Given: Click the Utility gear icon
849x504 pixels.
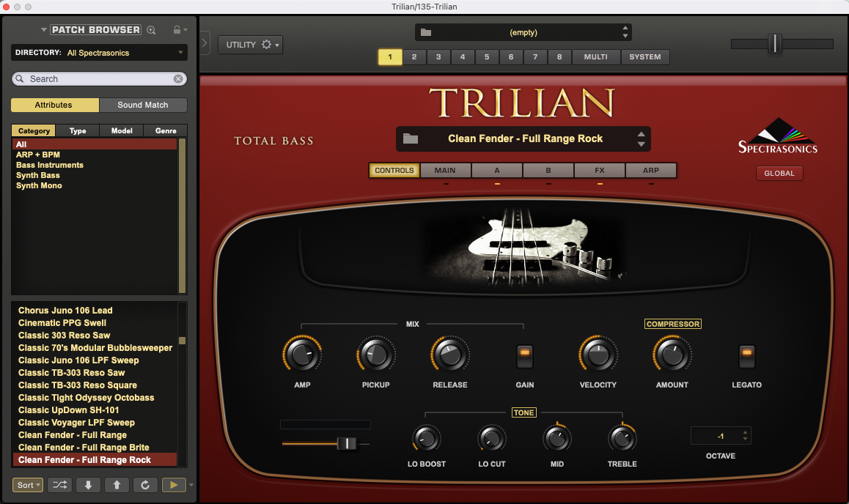Looking at the screenshot, I should coord(266,45).
